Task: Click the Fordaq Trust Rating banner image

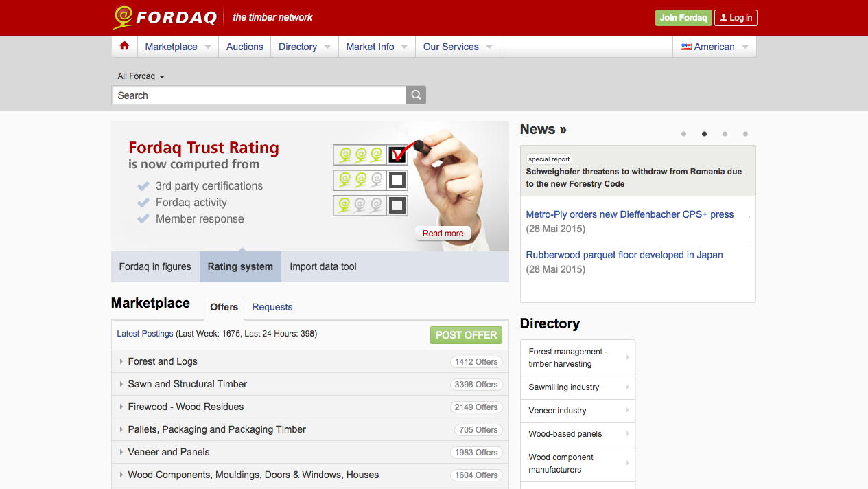Action: pos(310,186)
